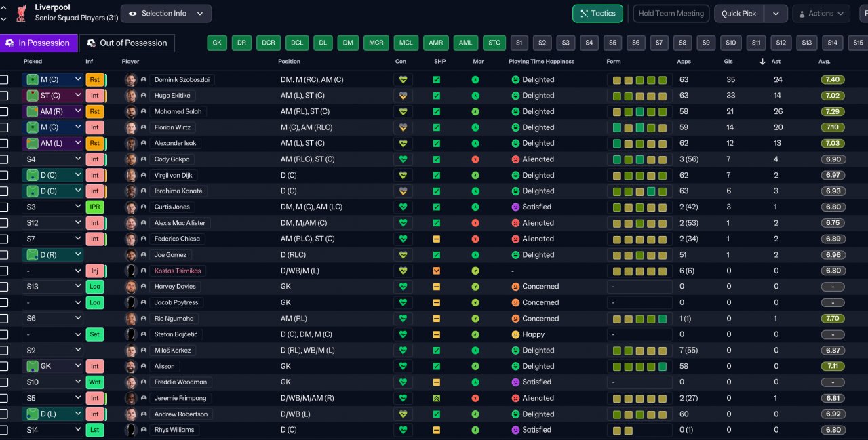
Task: Expand the Quick Pick arrow dropdown
Action: tap(776, 14)
